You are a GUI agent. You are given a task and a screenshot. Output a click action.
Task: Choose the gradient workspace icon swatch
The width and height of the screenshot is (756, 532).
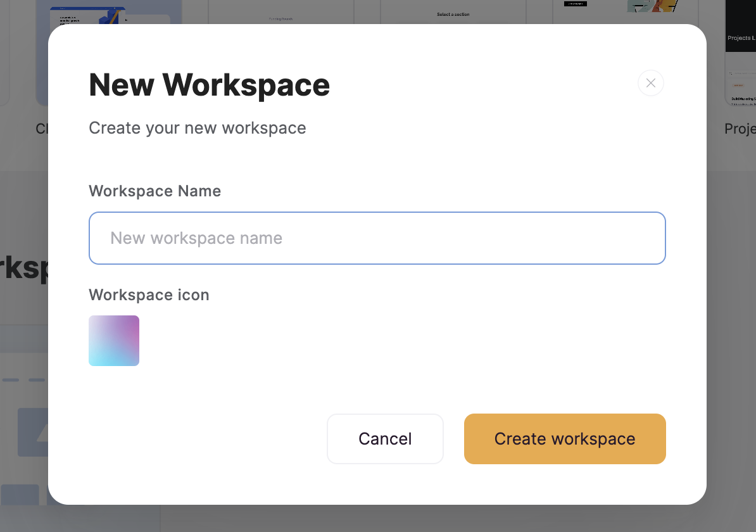tap(114, 341)
